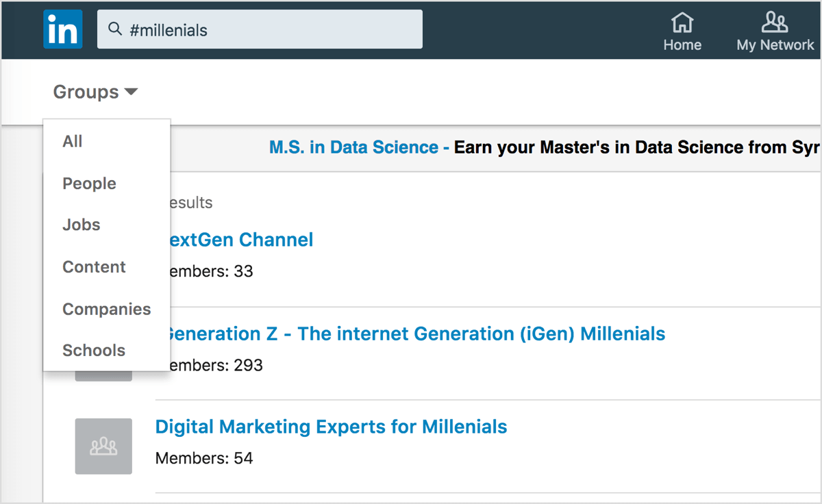The image size is (822, 504).
Task: Select All from the filter menu
Action: coord(73,142)
